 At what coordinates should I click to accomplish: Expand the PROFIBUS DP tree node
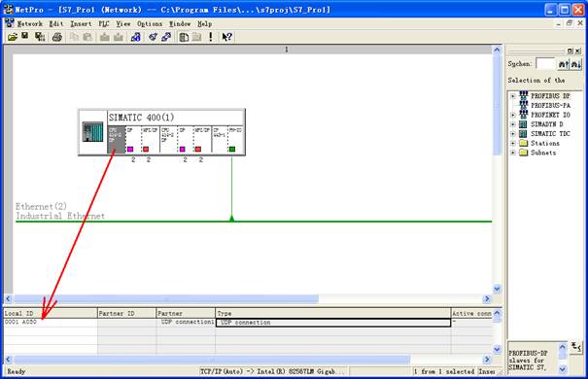(512, 96)
